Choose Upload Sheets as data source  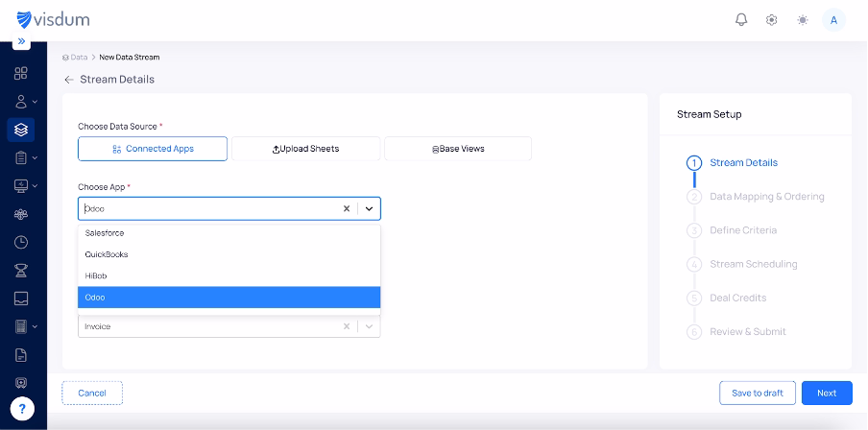coord(306,149)
